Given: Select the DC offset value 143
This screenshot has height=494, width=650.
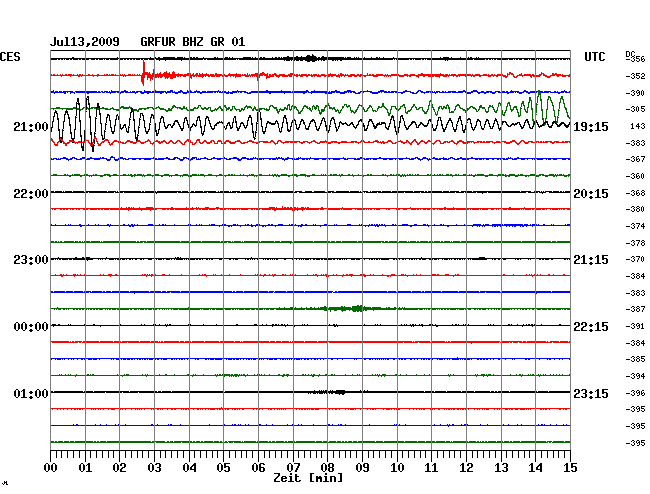Looking at the screenshot, I should [x=638, y=126].
